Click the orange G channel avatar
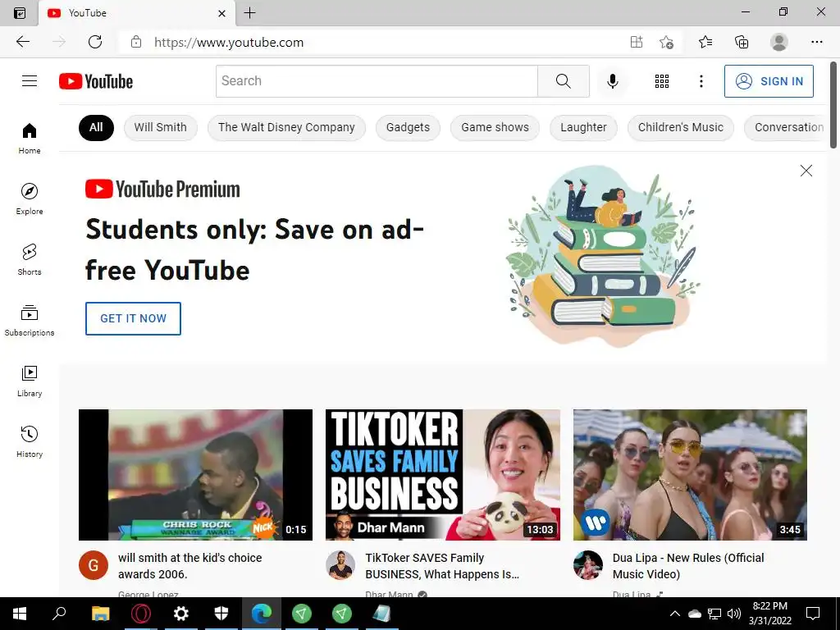 [x=94, y=565]
